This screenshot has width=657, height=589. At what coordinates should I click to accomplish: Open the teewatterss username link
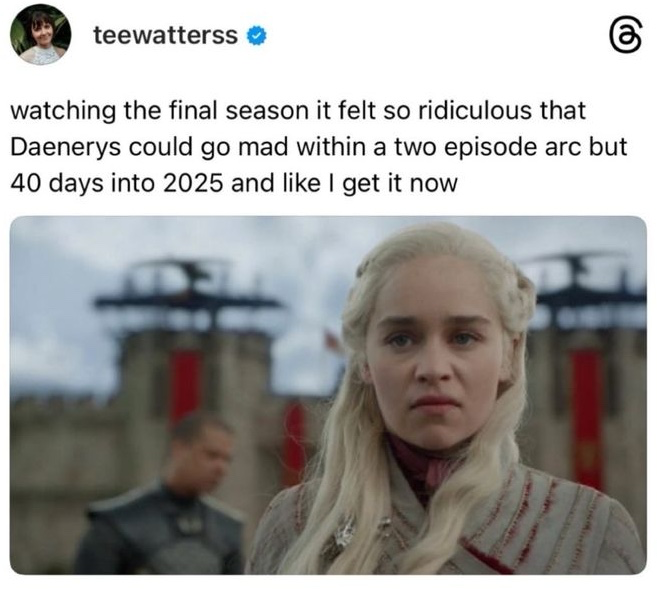[166, 35]
